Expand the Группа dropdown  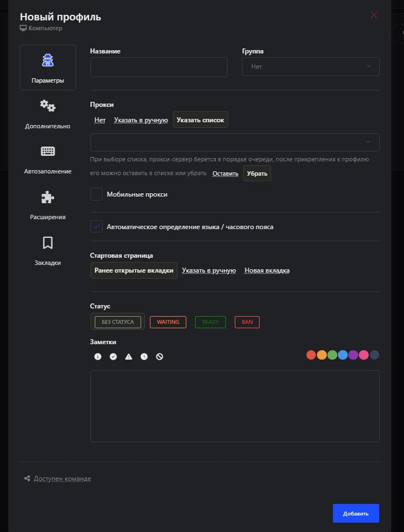[x=311, y=67]
